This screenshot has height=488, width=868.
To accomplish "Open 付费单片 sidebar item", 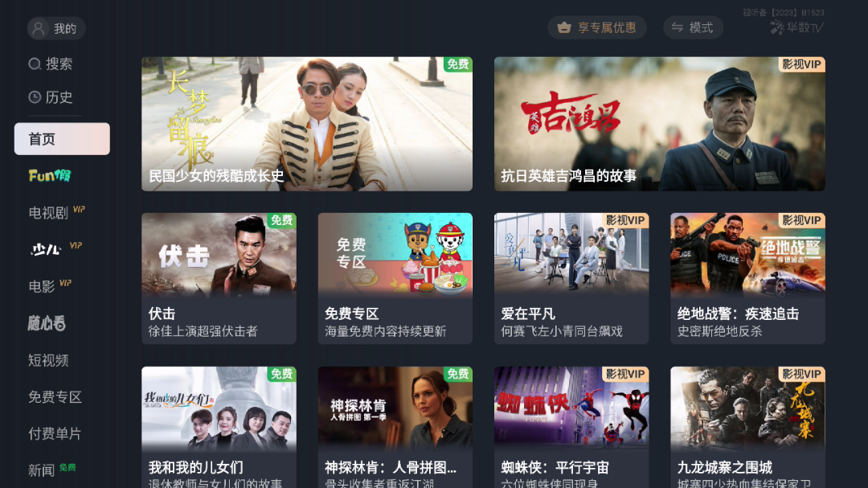I will 55,433.
